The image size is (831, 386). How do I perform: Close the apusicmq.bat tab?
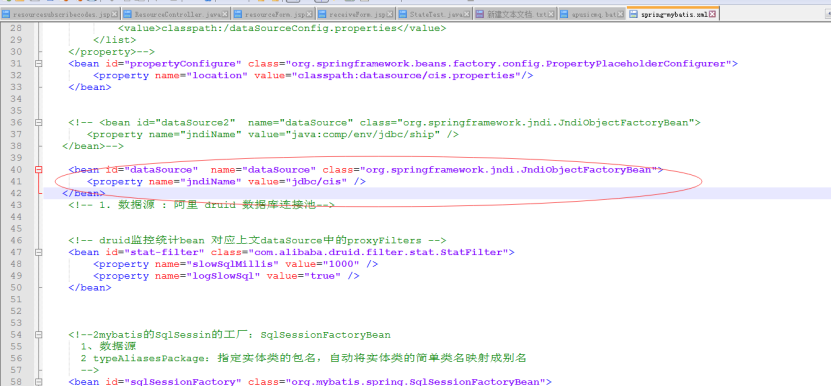621,14
